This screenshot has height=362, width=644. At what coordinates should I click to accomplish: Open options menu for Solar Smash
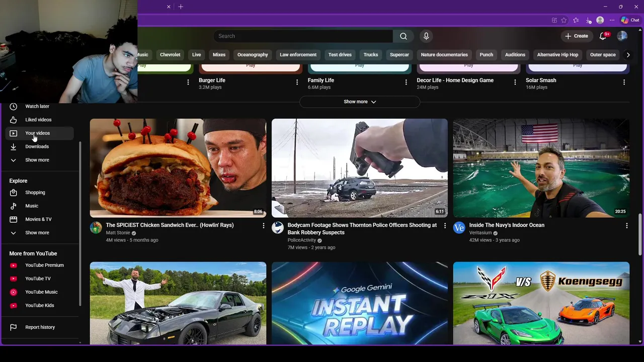click(x=624, y=82)
